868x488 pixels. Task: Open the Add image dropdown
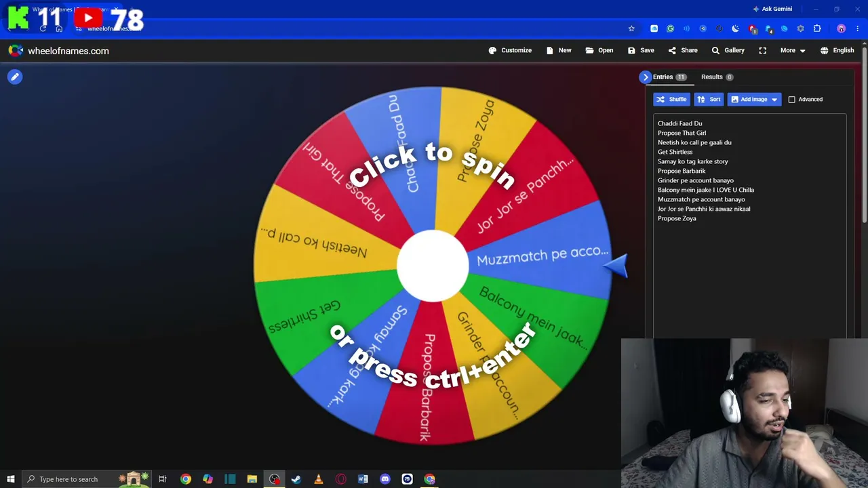click(x=754, y=100)
